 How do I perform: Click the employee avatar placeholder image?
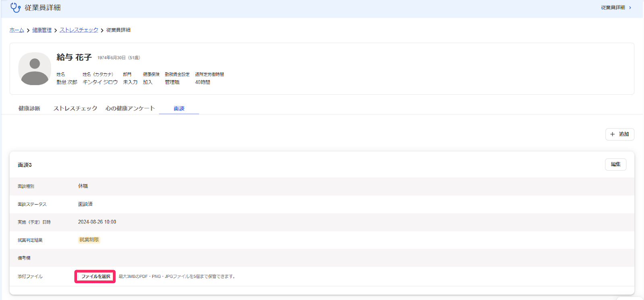coord(35,68)
